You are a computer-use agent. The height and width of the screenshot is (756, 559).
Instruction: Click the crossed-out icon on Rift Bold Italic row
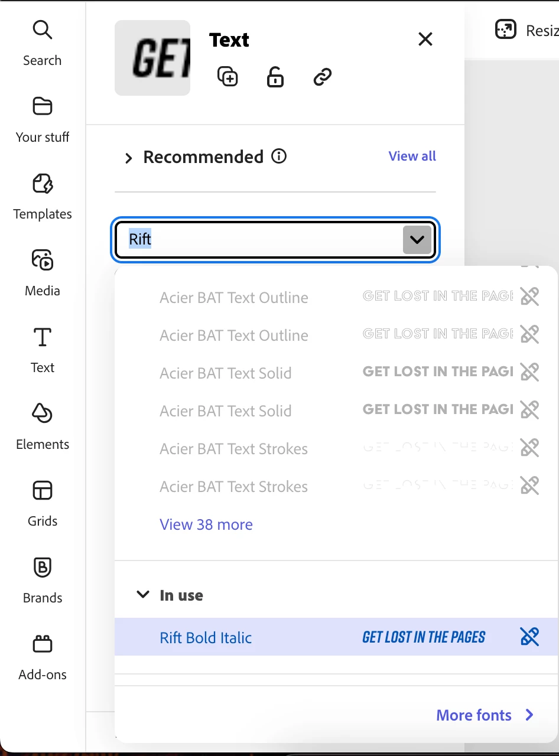(529, 637)
